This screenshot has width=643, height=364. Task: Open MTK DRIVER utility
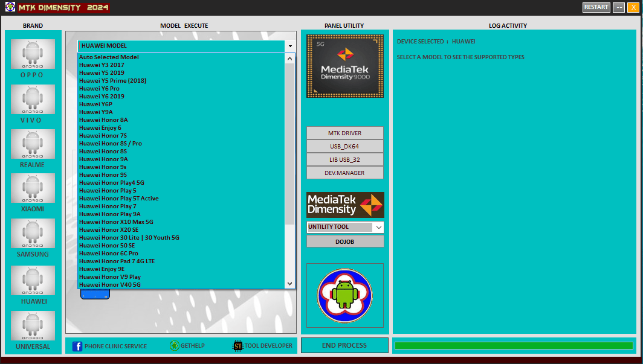click(x=345, y=133)
